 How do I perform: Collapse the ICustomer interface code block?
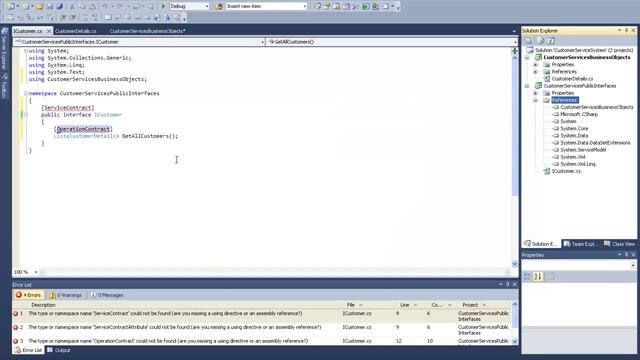coord(26,115)
